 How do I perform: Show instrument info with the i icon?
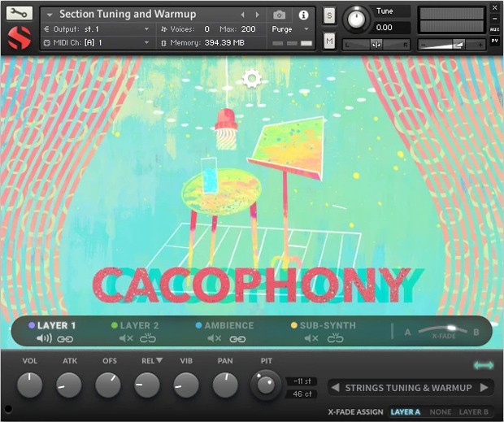click(303, 15)
